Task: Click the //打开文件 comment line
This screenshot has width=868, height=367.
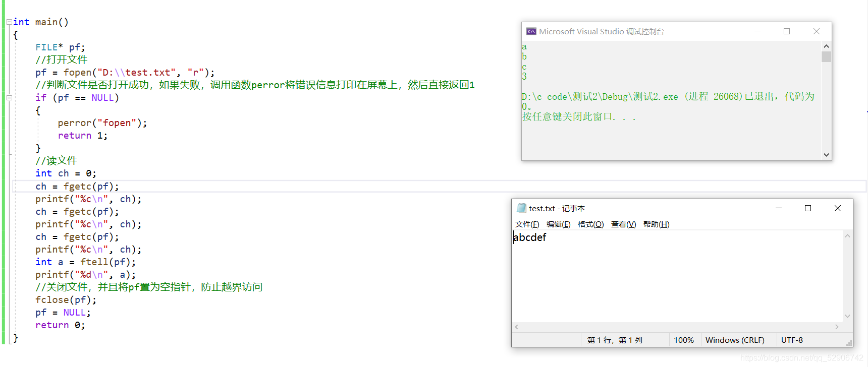Action: (x=62, y=59)
